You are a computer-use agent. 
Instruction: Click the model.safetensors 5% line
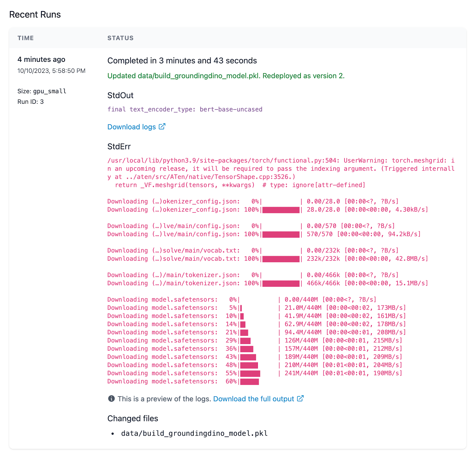coord(257,308)
